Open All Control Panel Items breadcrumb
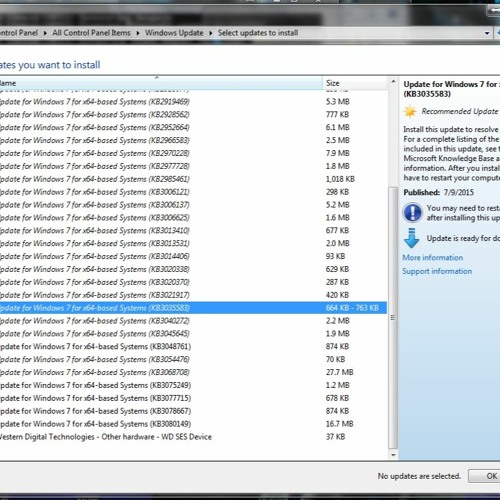The width and height of the screenshot is (500, 500). (91, 33)
